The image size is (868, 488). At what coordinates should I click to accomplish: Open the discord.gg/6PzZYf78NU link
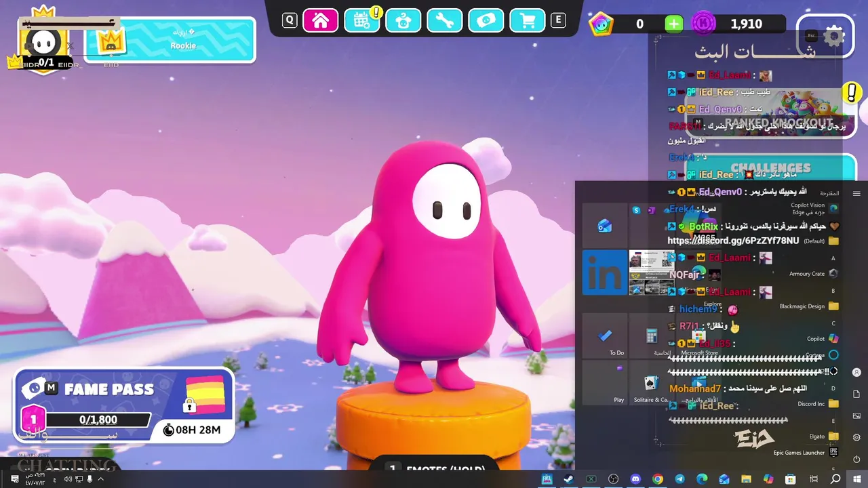pyautogui.click(x=733, y=241)
